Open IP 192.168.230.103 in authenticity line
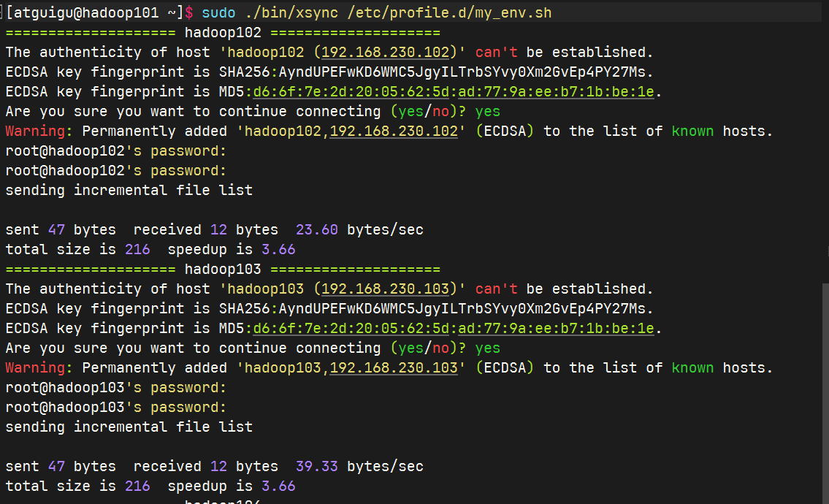The width and height of the screenshot is (829, 504). coord(385,289)
